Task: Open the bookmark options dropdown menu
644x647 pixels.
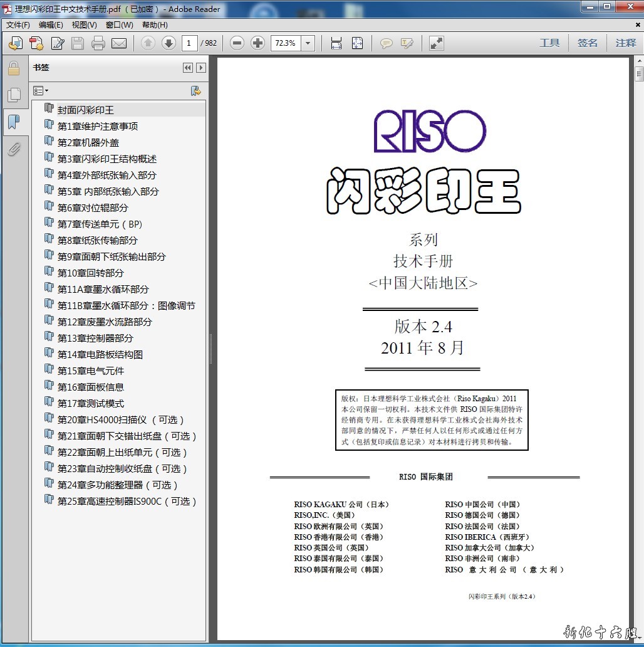Action: (41, 91)
